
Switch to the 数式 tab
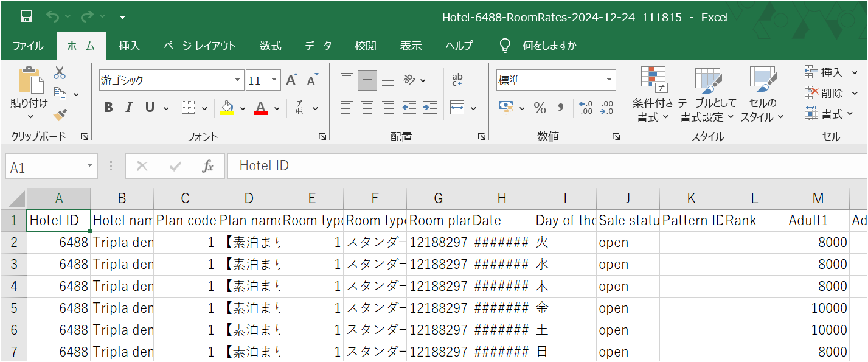pyautogui.click(x=271, y=46)
